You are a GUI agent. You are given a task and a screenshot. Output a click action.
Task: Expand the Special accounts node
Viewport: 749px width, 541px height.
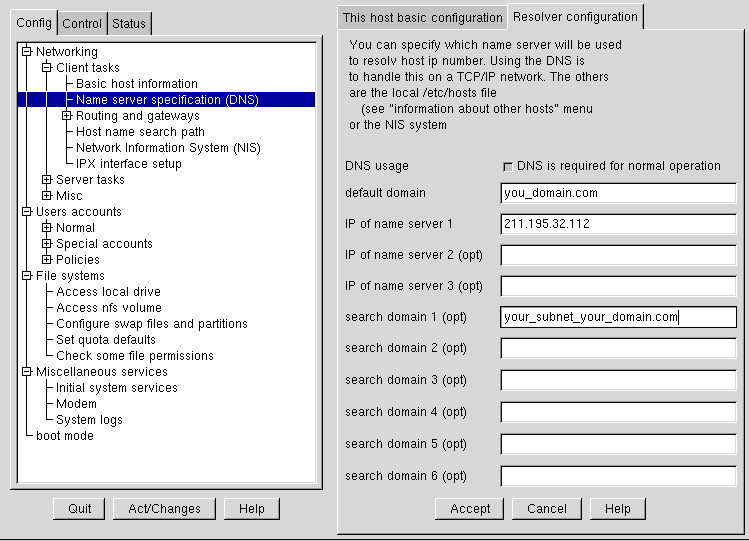[47, 244]
